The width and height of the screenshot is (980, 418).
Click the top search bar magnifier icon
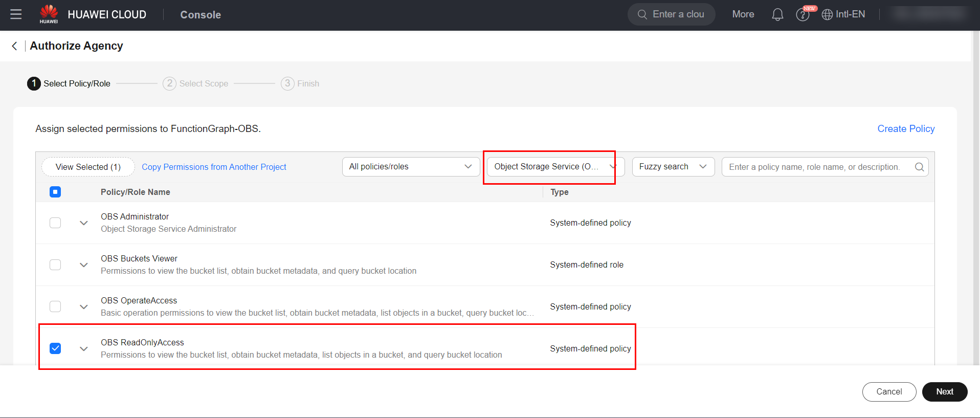pyautogui.click(x=642, y=14)
